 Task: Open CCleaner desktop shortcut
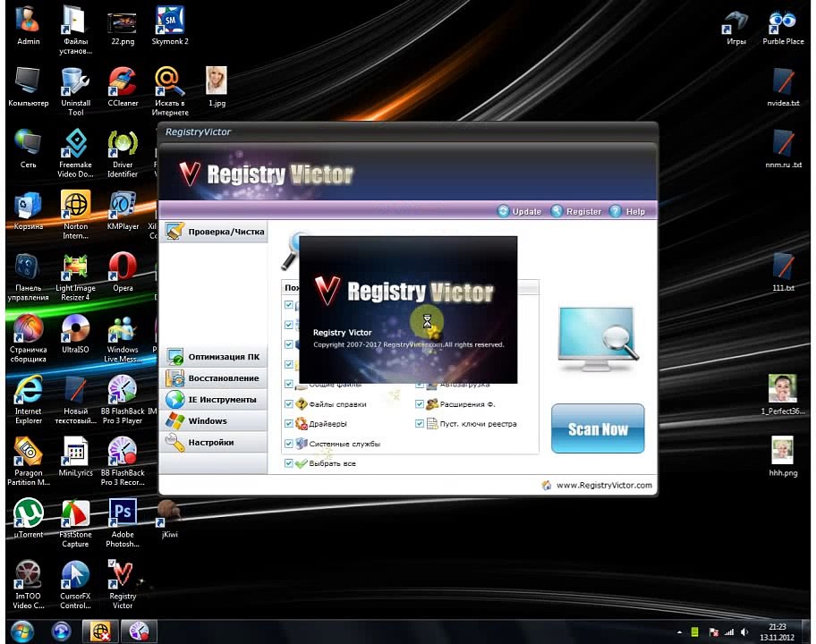[123, 88]
